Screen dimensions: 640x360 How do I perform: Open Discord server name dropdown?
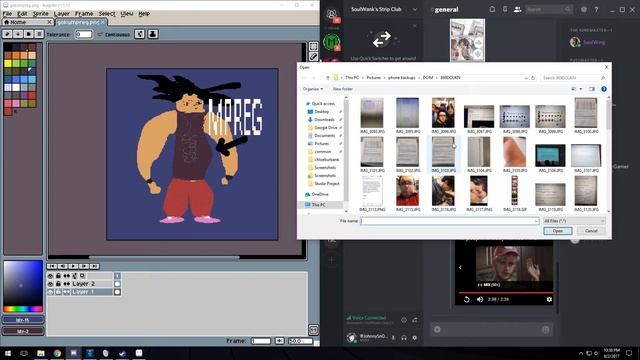(x=415, y=9)
